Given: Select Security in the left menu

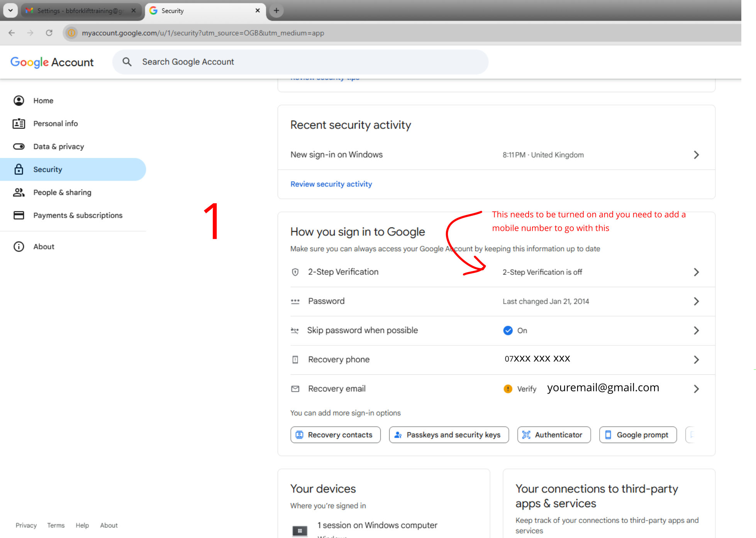Looking at the screenshot, I should pos(47,169).
